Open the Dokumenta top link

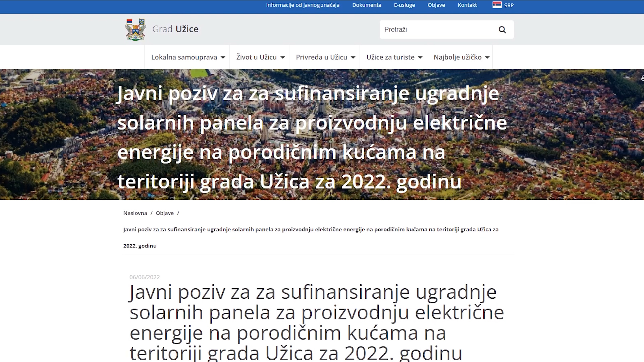tap(367, 5)
